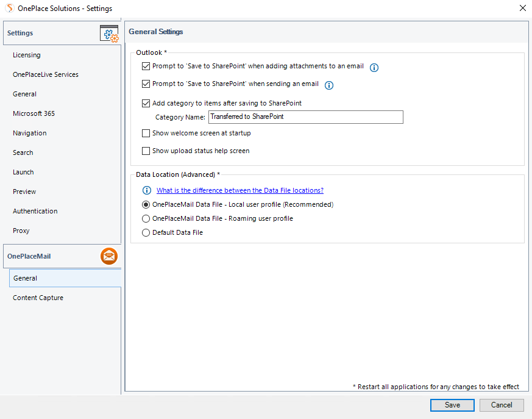Go to the Licensing section

tap(26, 55)
